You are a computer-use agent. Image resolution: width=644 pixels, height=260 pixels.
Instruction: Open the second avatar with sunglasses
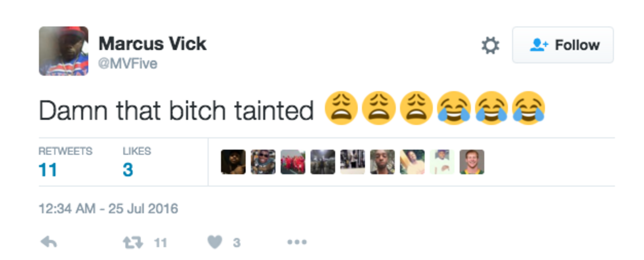[263, 162]
